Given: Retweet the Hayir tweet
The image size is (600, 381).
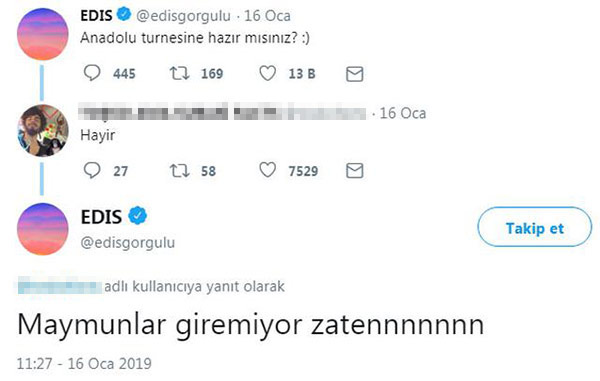Looking at the screenshot, I should point(179,171).
